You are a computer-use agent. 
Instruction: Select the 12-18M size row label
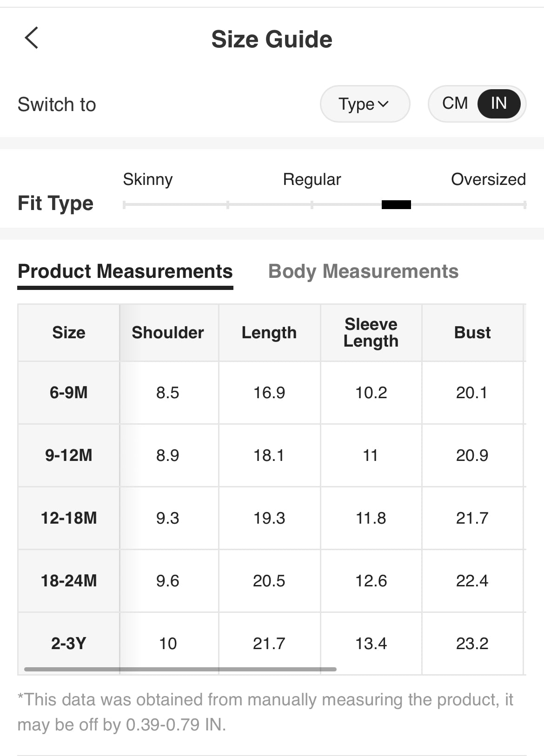click(69, 518)
